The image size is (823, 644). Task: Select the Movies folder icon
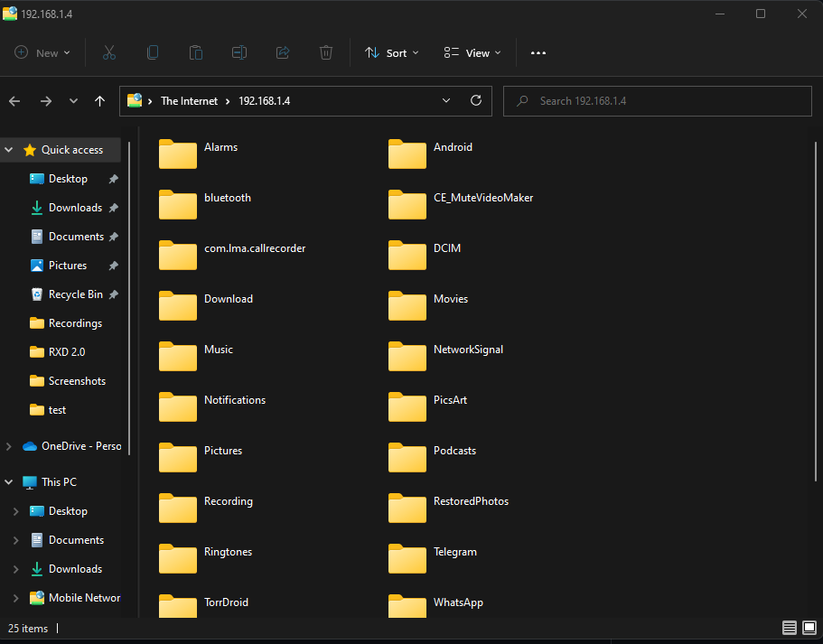click(407, 305)
